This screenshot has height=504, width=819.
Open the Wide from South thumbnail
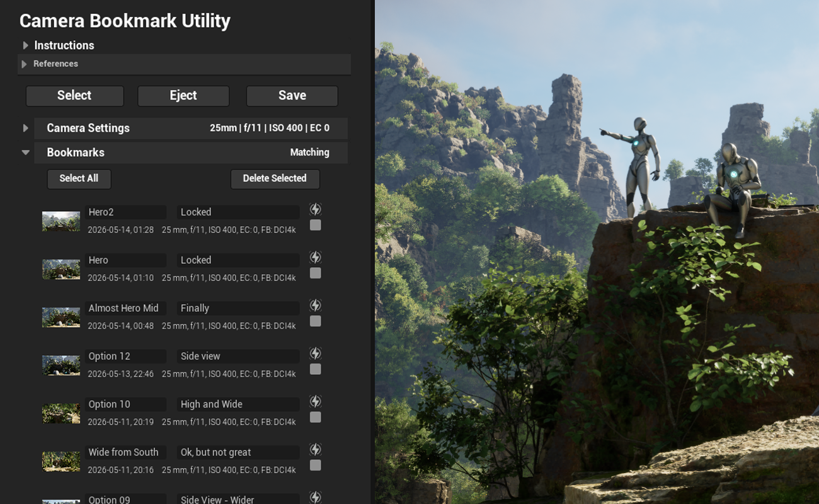coord(61,461)
